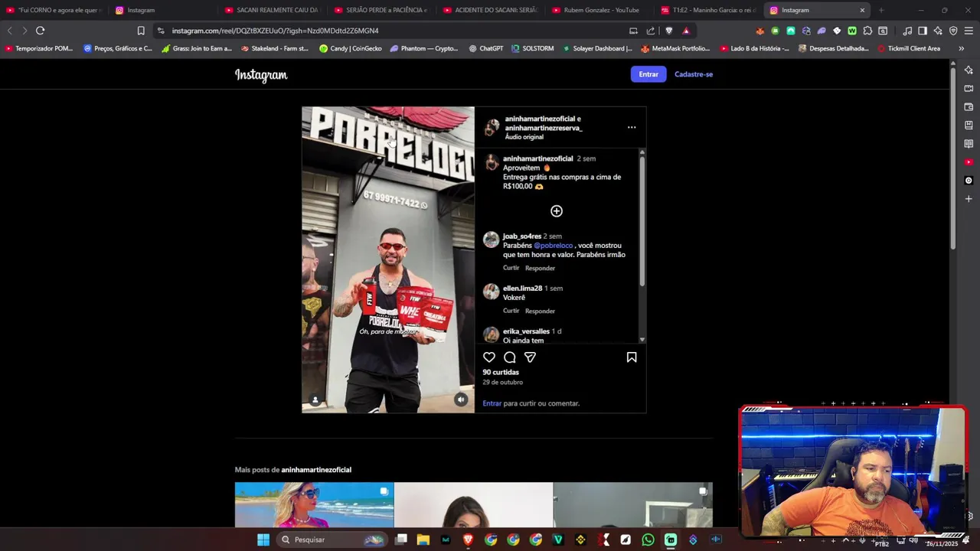Screen dimensions: 980x551
Task: Open comments with the speech bubble icon
Action: [x=510, y=357]
